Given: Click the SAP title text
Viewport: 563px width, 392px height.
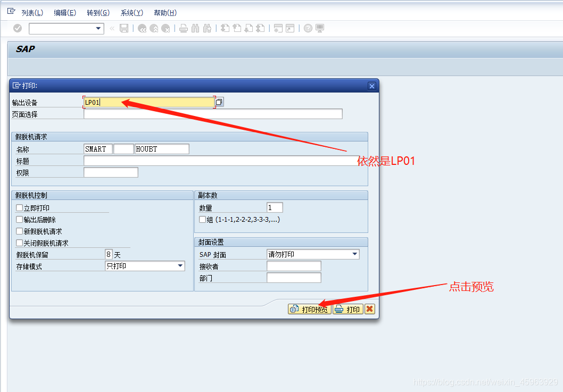Looking at the screenshot, I should [x=26, y=49].
